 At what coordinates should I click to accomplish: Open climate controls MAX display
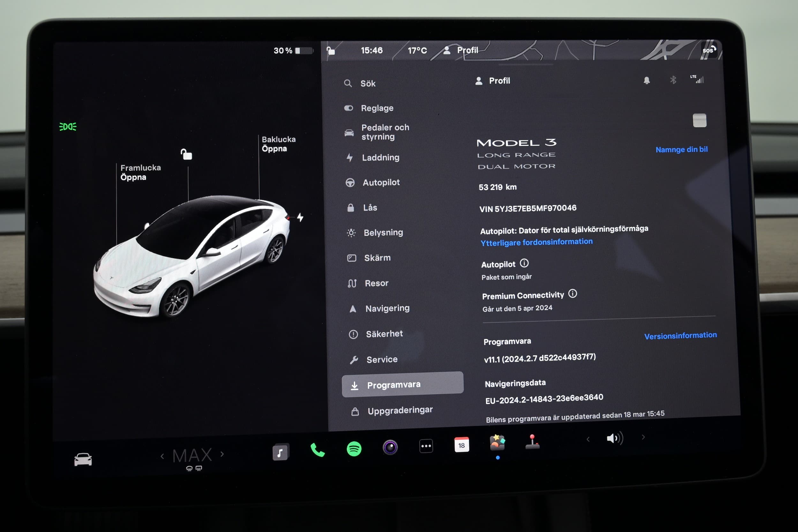pyautogui.click(x=192, y=455)
